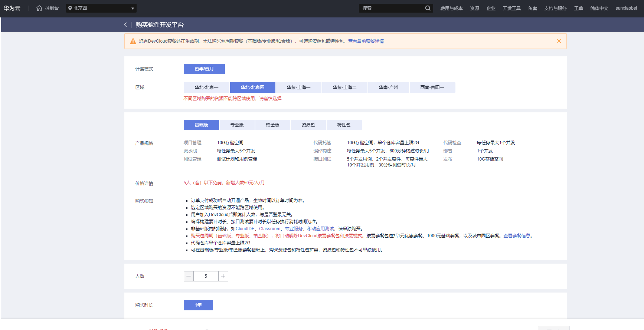Open the sunxiaobei account menu
Image resolution: width=644 pixels, height=330 pixels.
[x=626, y=8]
